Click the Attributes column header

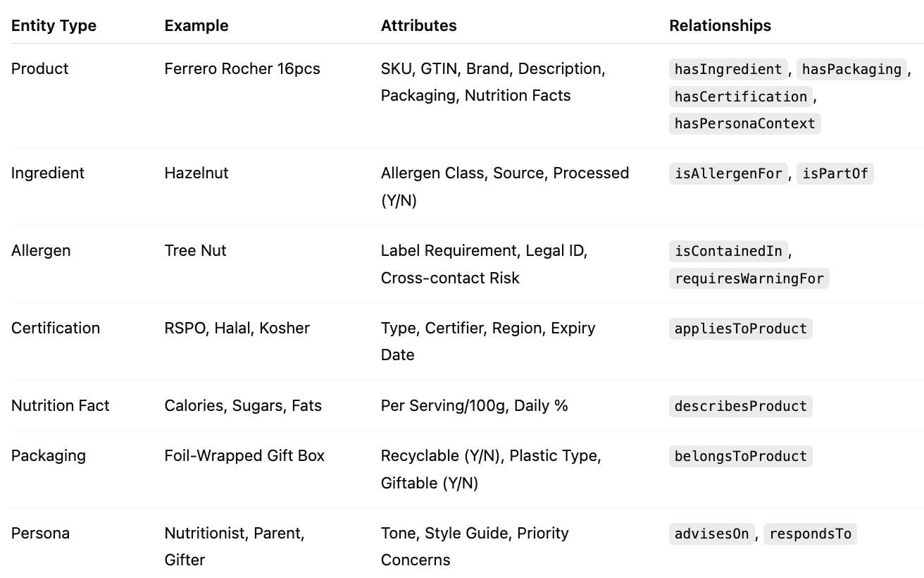418,25
